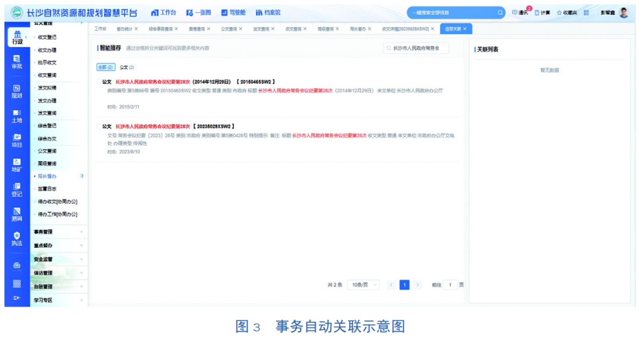The width and height of the screenshot is (644, 338).
Task: Go to 档案馆 in the top navigation
Action: pos(268,13)
